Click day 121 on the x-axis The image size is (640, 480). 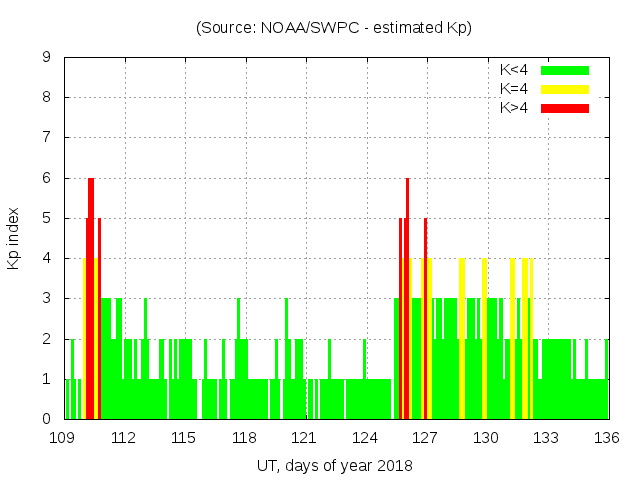point(305,438)
